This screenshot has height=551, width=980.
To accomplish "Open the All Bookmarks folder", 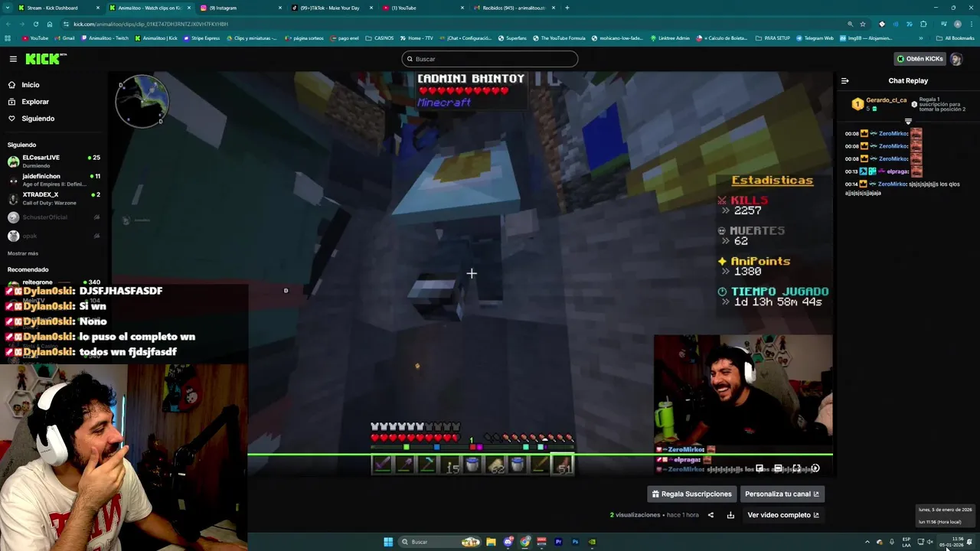I will (955, 37).
